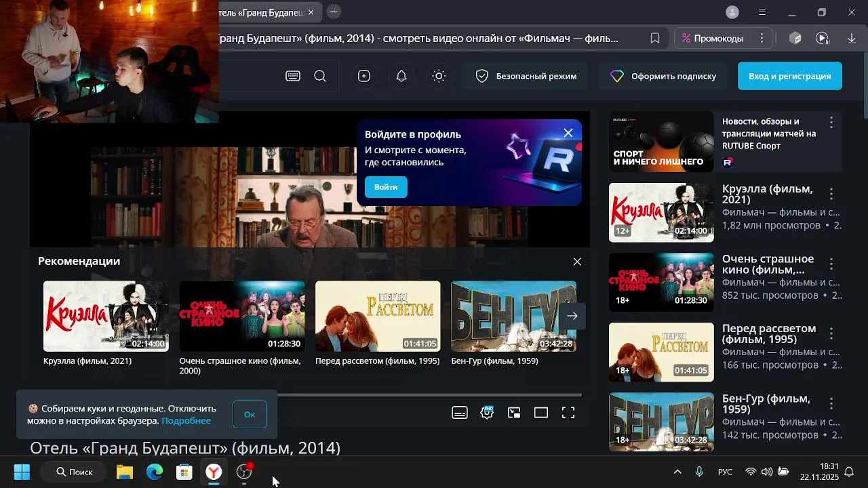
Task: Expand hidden system tray icons chevron
Action: point(677,472)
